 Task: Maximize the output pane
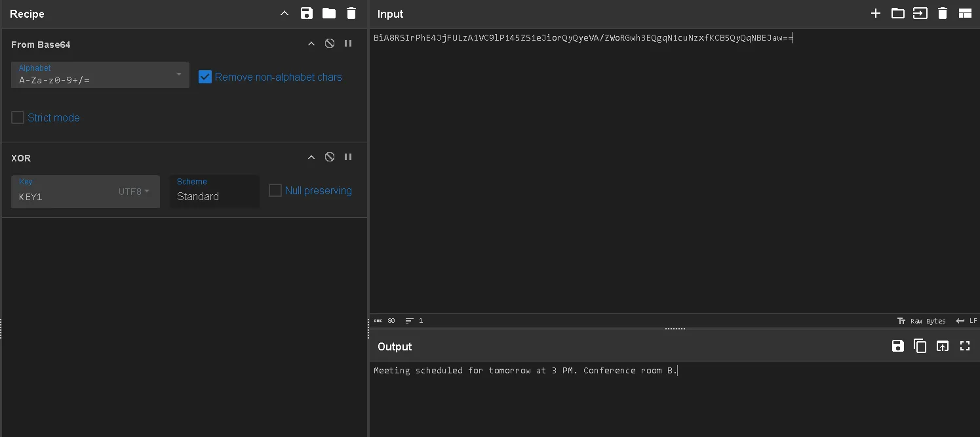pyautogui.click(x=964, y=346)
